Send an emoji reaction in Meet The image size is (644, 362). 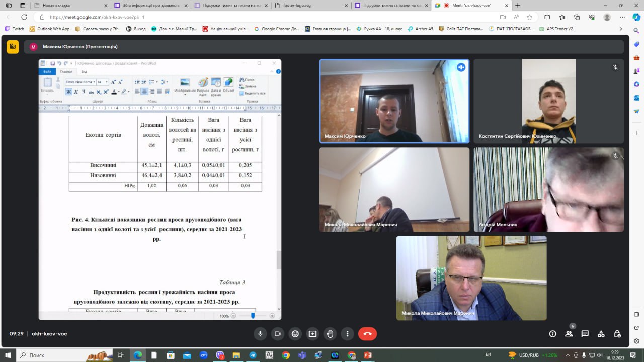tap(295, 333)
